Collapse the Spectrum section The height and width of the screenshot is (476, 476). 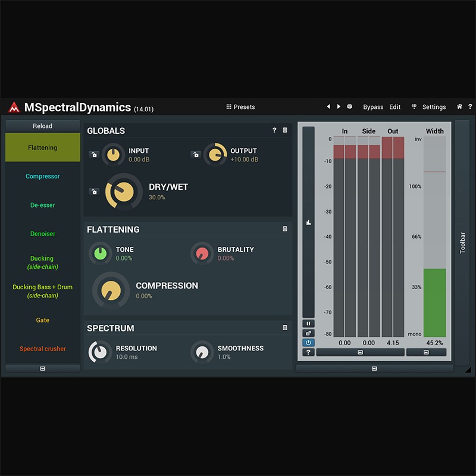[x=285, y=328]
